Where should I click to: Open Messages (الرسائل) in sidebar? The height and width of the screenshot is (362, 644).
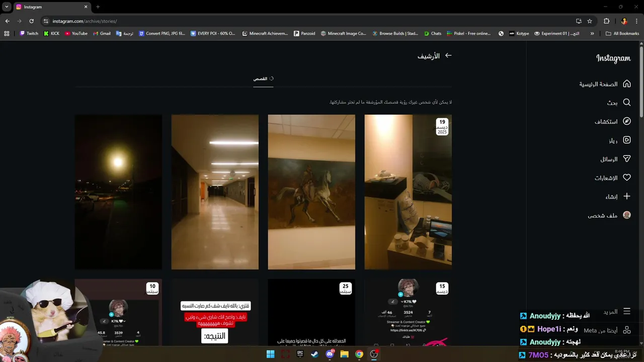615,159
